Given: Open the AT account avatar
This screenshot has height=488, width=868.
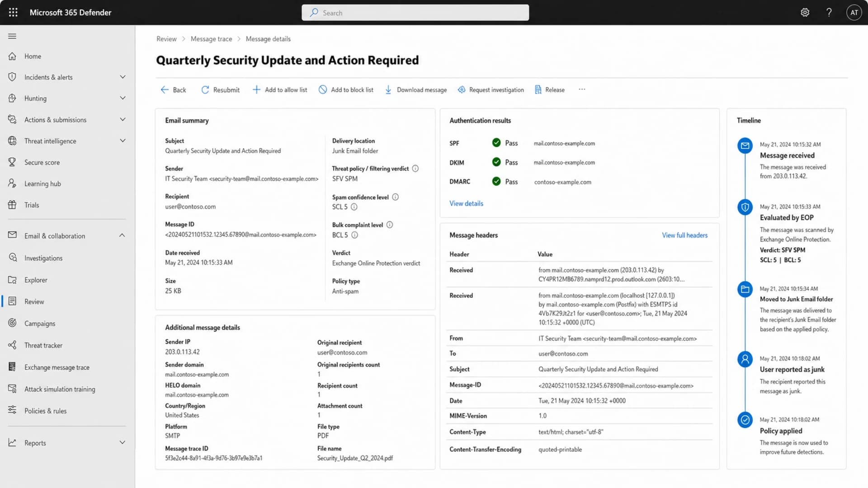Looking at the screenshot, I should tap(854, 12).
